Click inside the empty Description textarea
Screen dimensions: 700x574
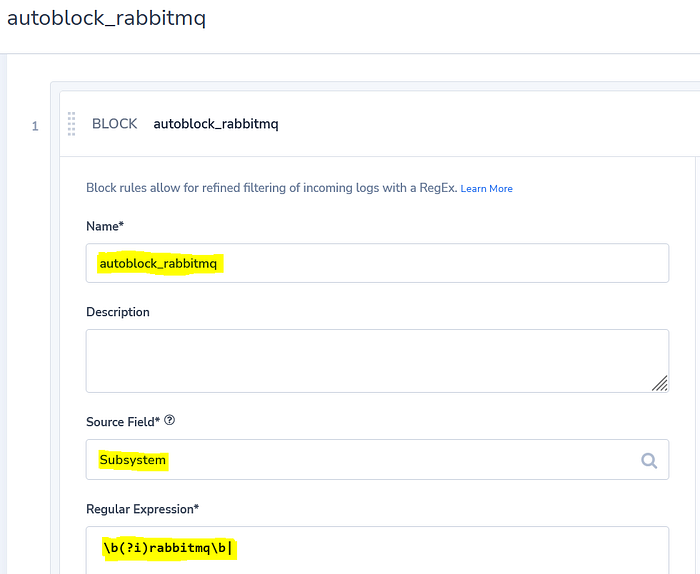tap(377, 361)
